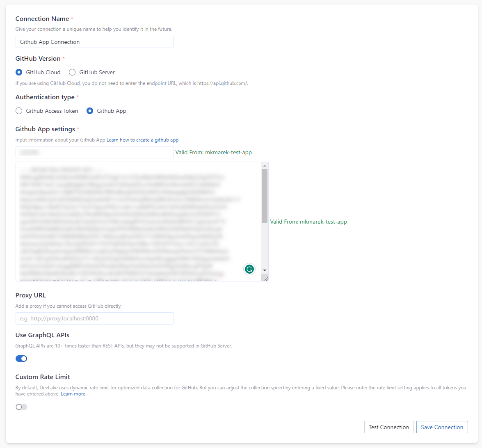Click the Github App settings heading
Screen dimensions: 482x448
[x=45, y=129]
